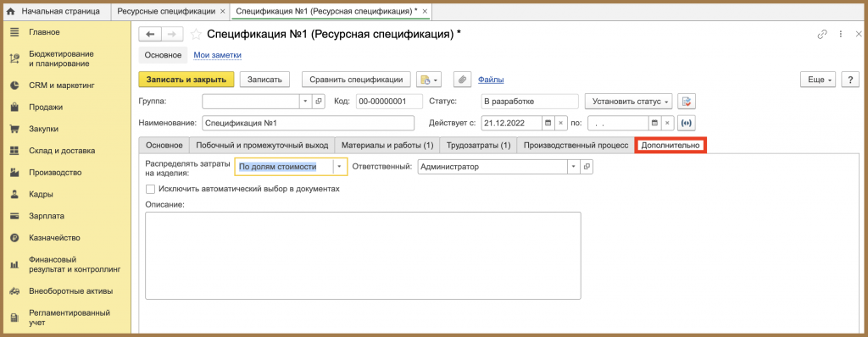
Task: Open CRM и маркетинг section
Action: point(62,86)
